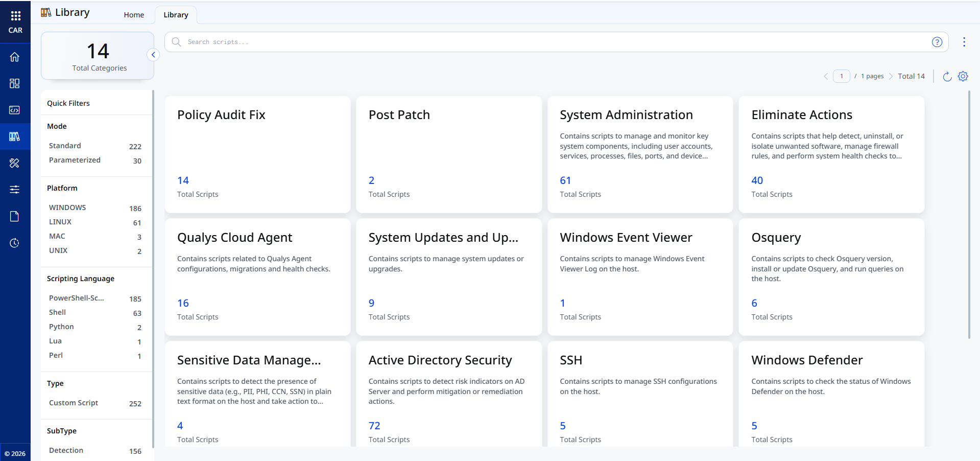Open the tools icon in sidebar

[15, 163]
